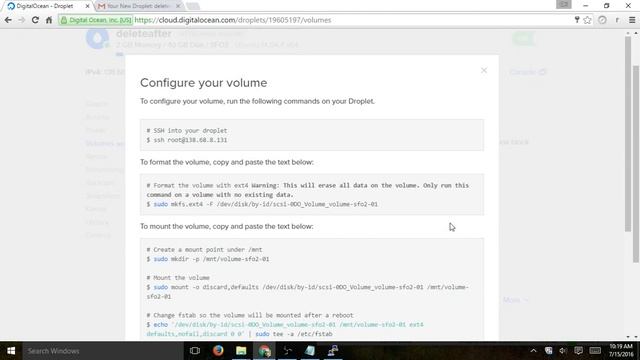This screenshot has height=360, width=640.
Task: Click the sudo mount -o discard command
Action: click(308, 291)
